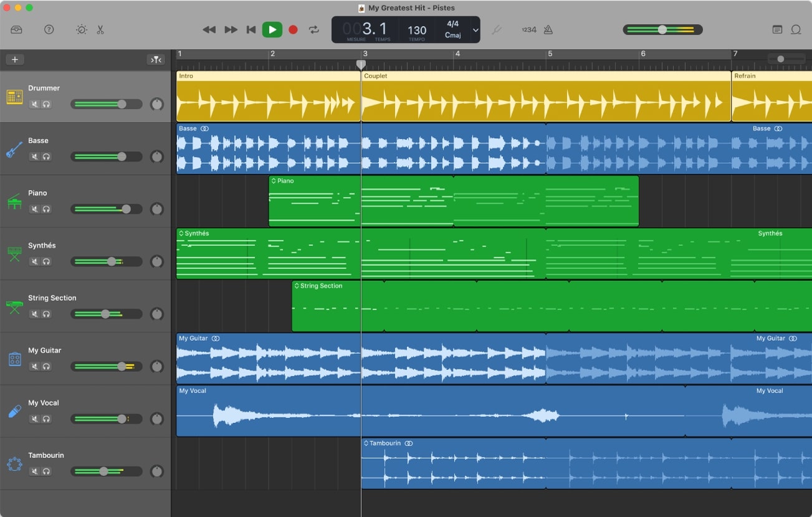Open the Note Pad icon
Viewport: 812px width, 517px height.
776,29
